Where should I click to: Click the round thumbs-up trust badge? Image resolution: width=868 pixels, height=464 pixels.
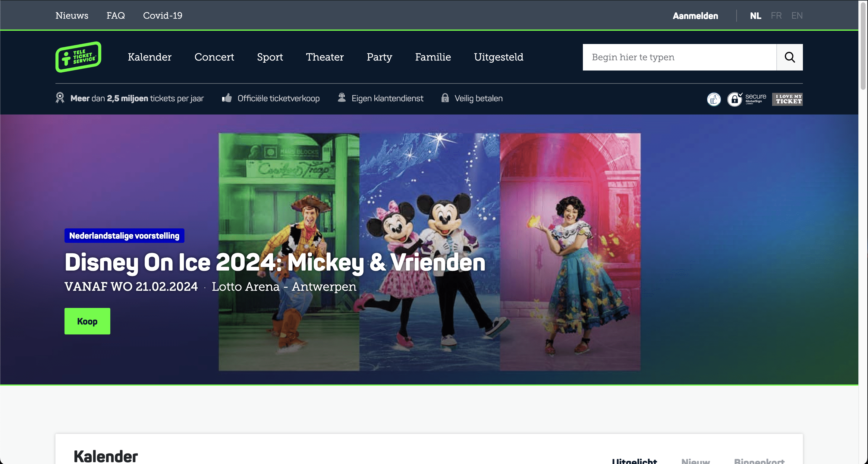click(714, 99)
